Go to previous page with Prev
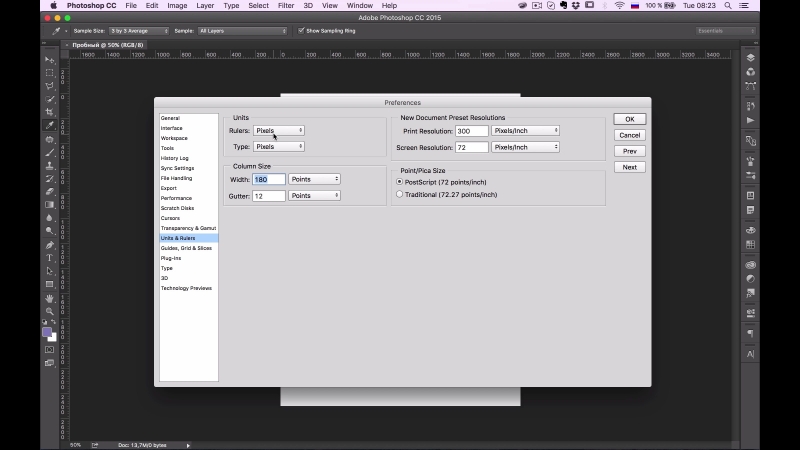This screenshot has width=800, height=450. pos(630,151)
